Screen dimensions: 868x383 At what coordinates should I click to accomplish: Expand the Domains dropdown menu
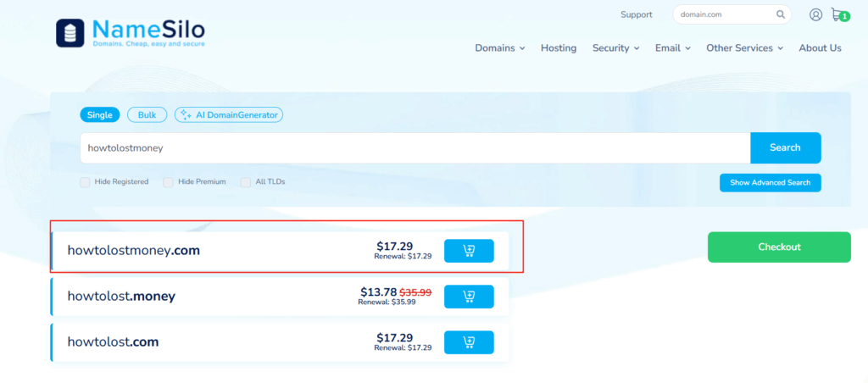pos(499,48)
